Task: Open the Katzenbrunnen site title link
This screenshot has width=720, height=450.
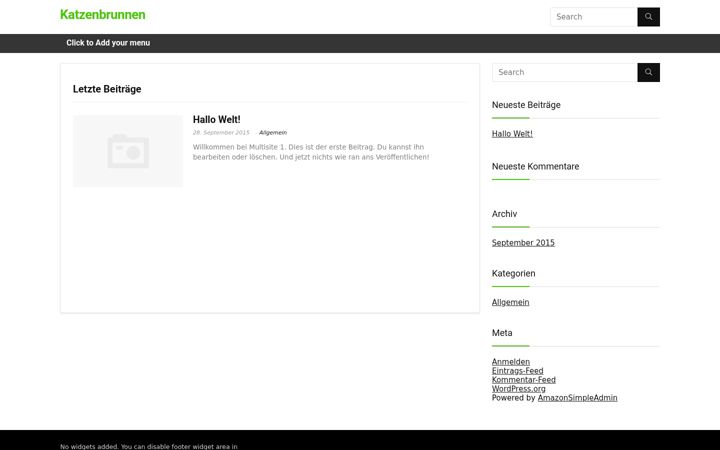Action: pos(102,15)
